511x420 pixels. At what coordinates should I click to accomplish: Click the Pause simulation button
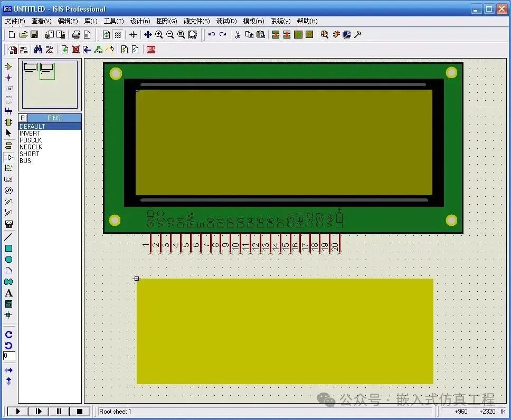59,412
